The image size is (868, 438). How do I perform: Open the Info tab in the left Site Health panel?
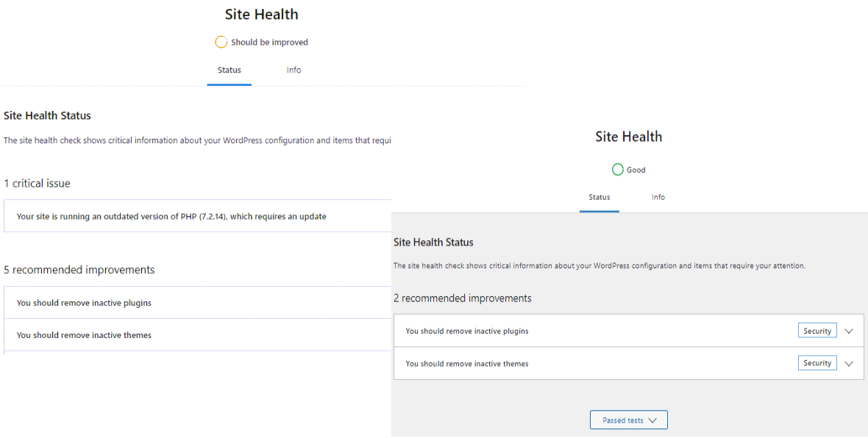(x=294, y=71)
